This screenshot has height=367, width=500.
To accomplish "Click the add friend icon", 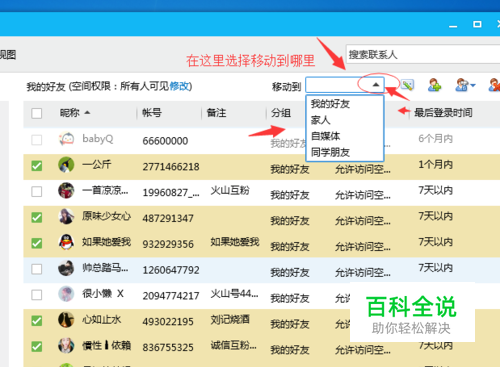I will 434,85.
